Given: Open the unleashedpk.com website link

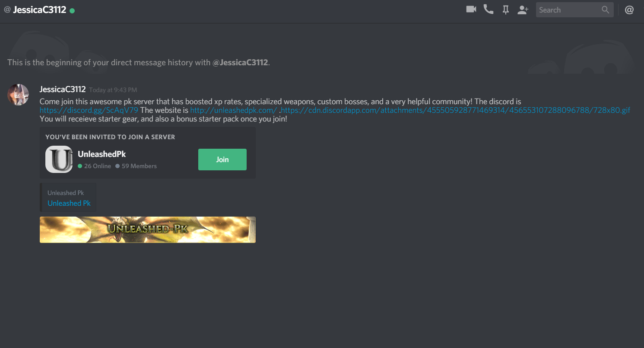Looking at the screenshot, I should pyautogui.click(x=234, y=110).
